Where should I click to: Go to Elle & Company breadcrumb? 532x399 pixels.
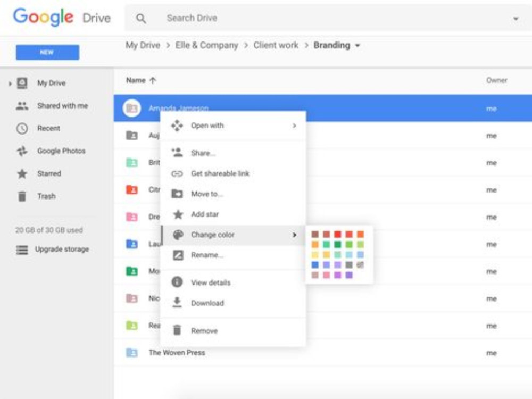(206, 45)
